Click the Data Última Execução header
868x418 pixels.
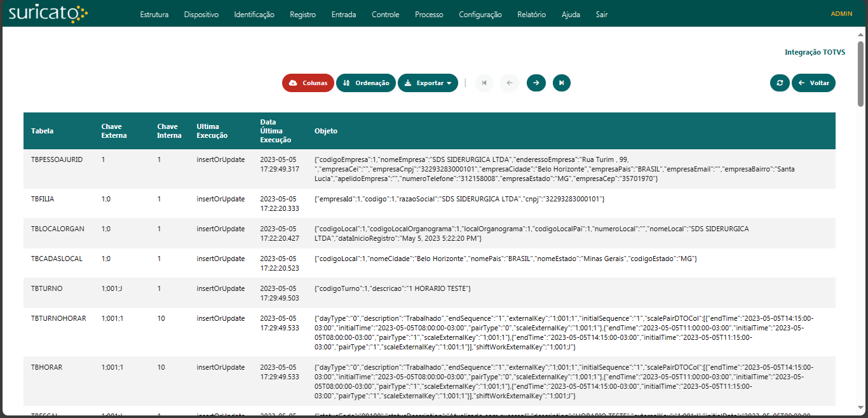pos(276,131)
